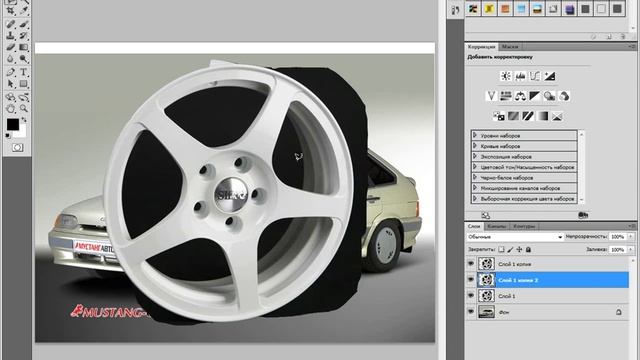Switch to the Каналы tab
This screenshot has width=640, height=360.
pos(497,226)
